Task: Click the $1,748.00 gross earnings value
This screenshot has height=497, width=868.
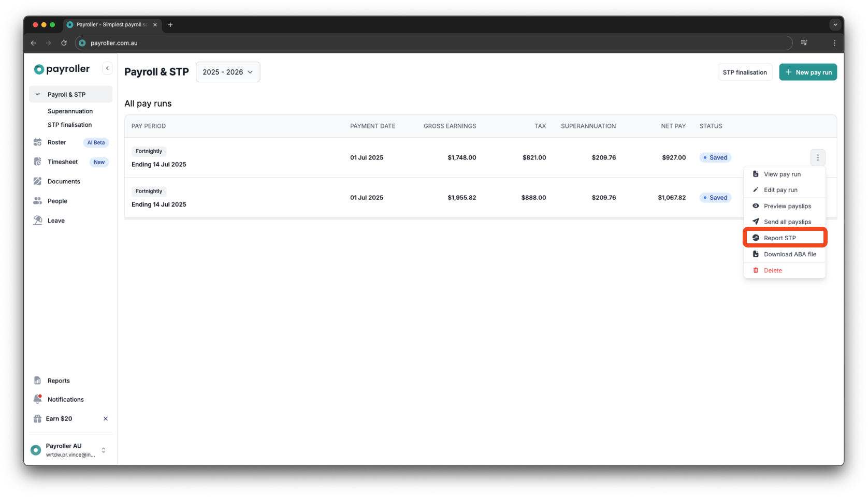Action: point(462,157)
